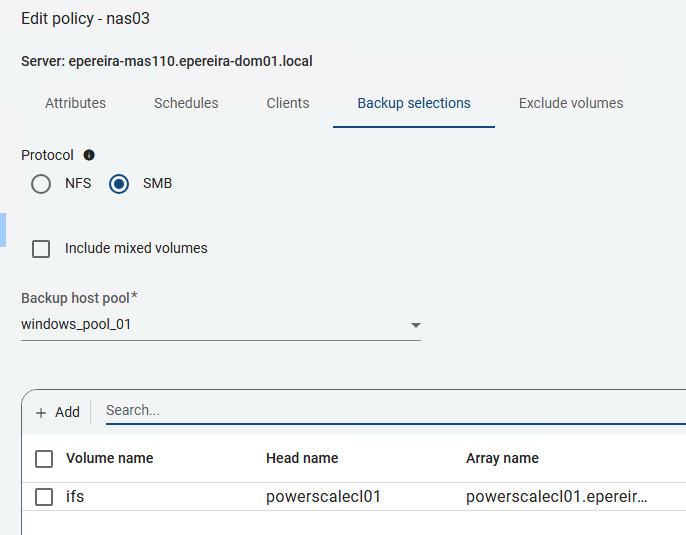The height and width of the screenshot is (535, 686).
Task: Check the select-all volumes header checkbox
Action: 44,458
